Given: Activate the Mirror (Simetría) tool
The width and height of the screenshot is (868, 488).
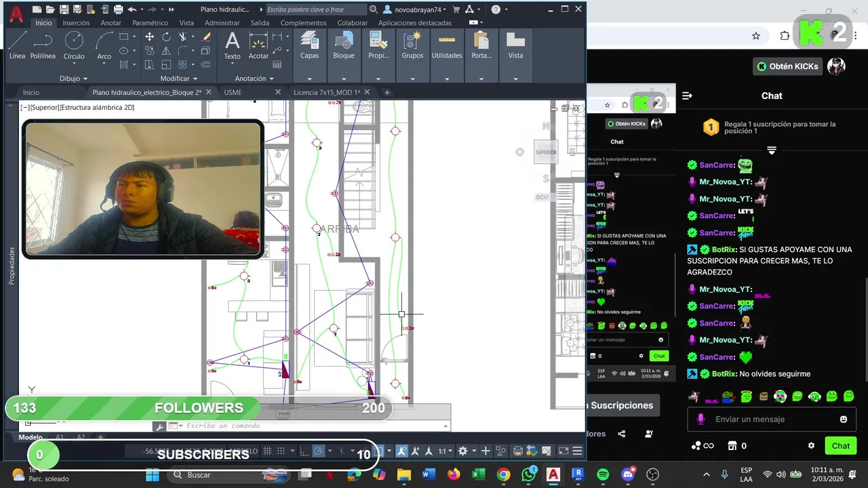Looking at the screenshot, I should (166, 51).
